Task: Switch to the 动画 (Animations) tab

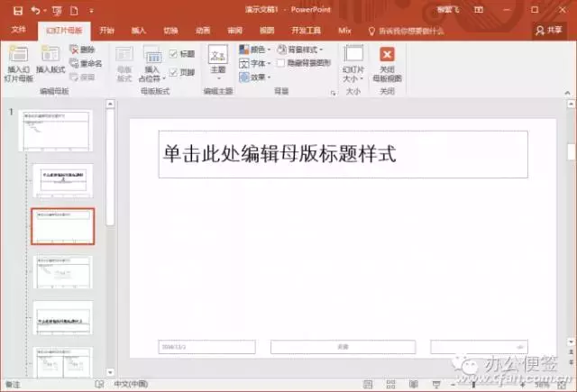Action: (x=203, y=31)
